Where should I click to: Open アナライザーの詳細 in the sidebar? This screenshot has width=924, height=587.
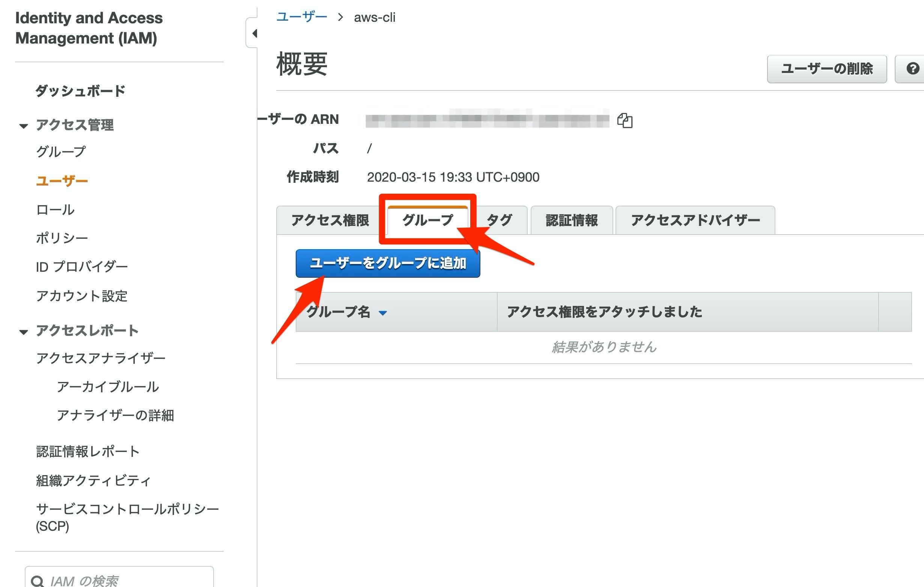(116, 415)
